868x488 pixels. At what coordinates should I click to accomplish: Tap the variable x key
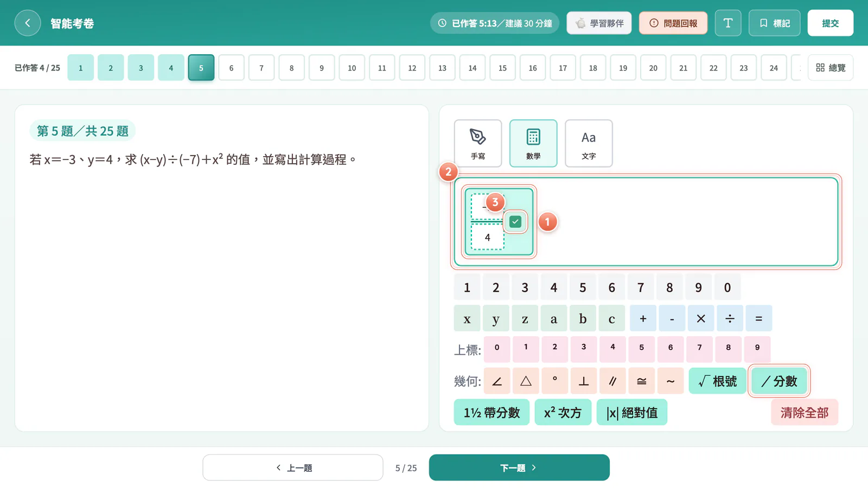pos(467,319)
